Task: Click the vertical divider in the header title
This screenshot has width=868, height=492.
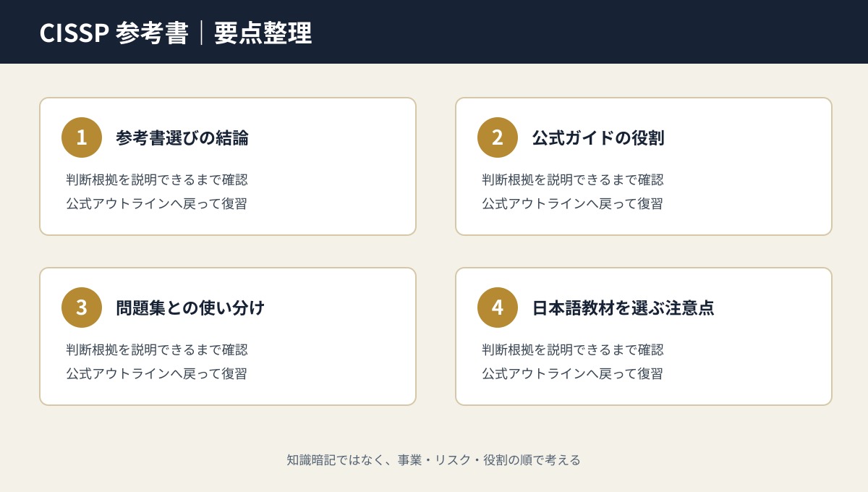Action: (x=202, y=33)
